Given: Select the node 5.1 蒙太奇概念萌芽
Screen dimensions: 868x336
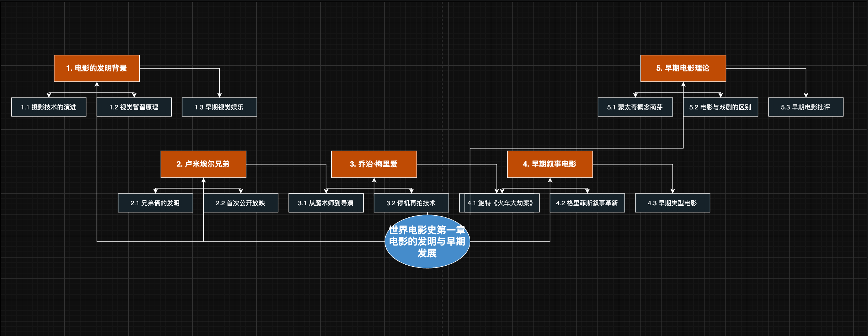Looking at the screenshot, I should tap(635, 107).
